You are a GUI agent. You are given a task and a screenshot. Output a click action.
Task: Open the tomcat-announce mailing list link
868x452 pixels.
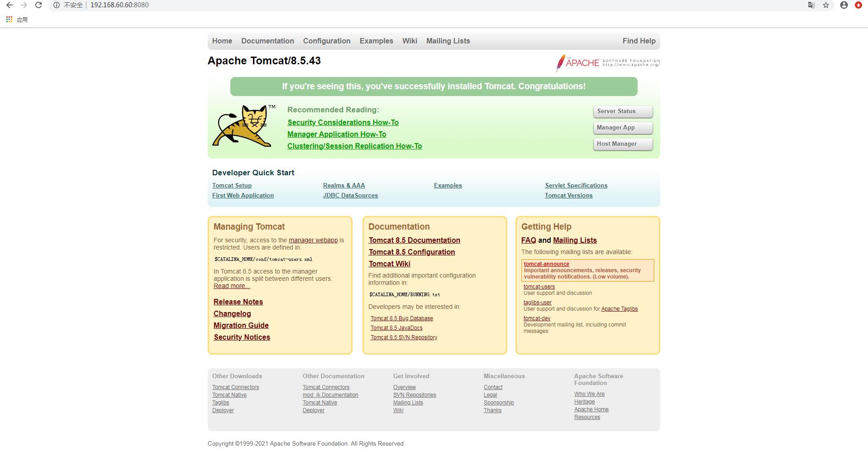pos(547,264)
